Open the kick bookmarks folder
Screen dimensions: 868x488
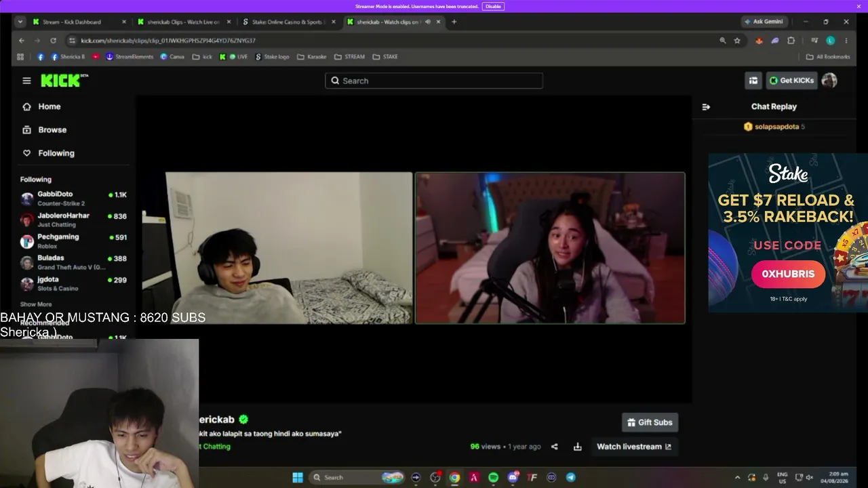(202, 57)
